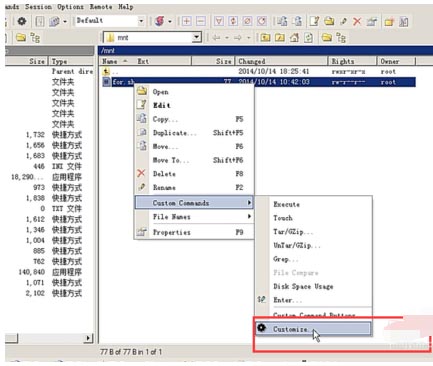Choose Duplicate... in the context menu

194,133
